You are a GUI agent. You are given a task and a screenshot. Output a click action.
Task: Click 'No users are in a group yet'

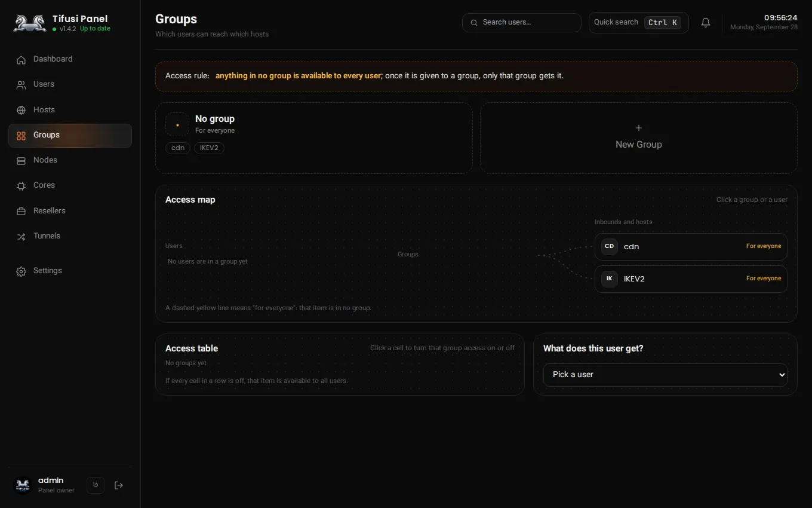coord(208,262)
